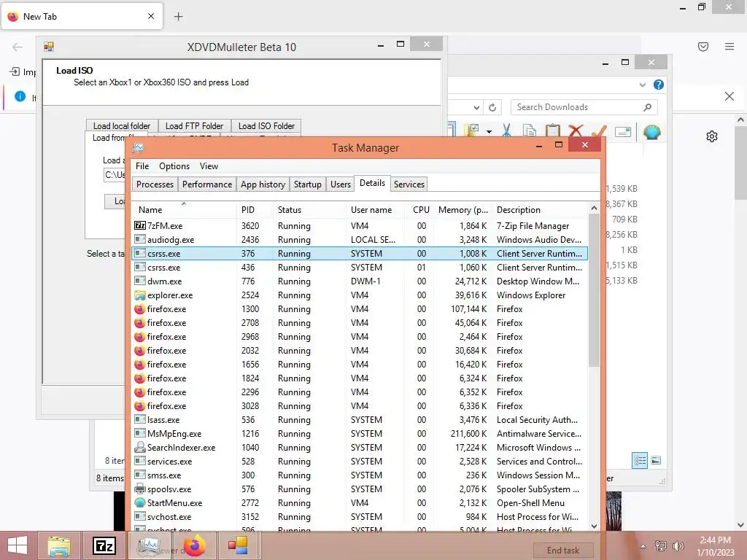Sort processes by the CPU column header
This screenshot has width=747, height=560.
click(x=421, y=210)
